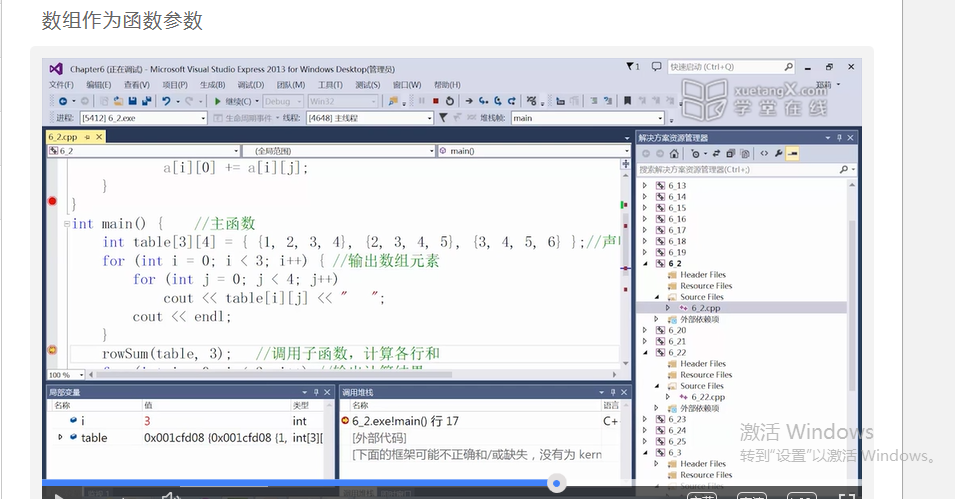Click the bookmark icon in the toolbar

627,101
